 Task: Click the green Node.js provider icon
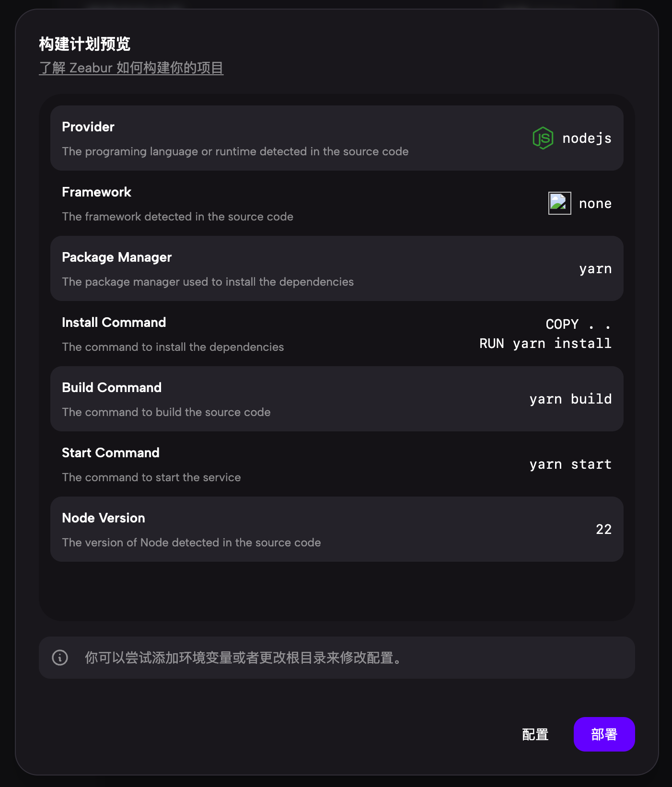point(543,138)
